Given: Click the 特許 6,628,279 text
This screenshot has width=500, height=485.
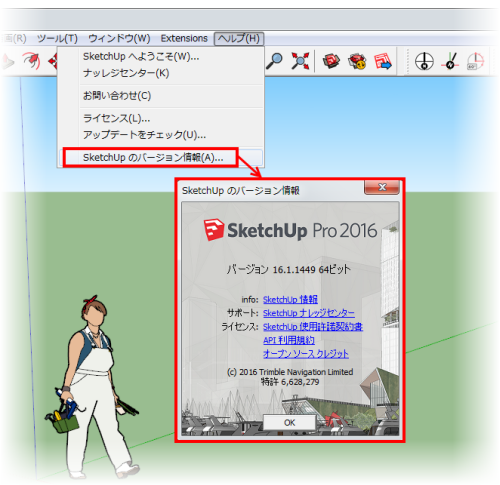Looking at the screenshot, I should [x=290, y=382].
